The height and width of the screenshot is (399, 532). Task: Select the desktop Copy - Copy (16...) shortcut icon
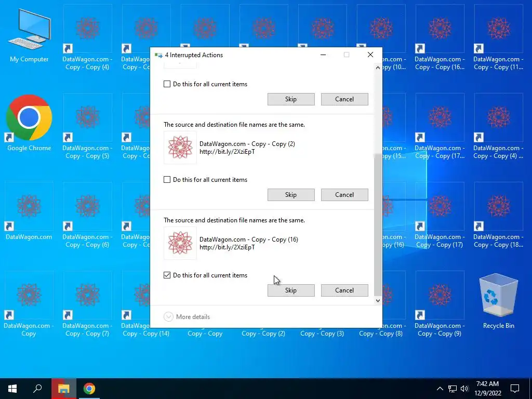440,37
